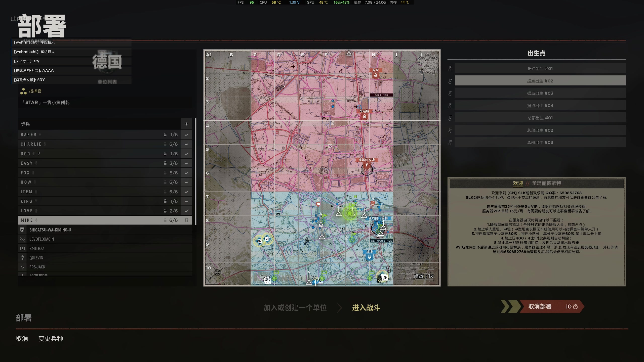The width and height of the screenshot is (644, 362).
Task: Toggle the lock icon on FOX squad
Action: (165, 173)
